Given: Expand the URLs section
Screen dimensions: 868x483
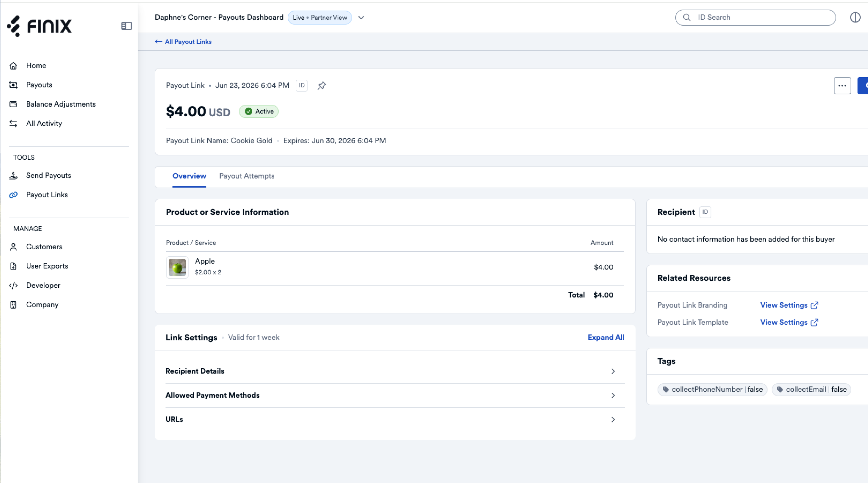Looking at the screenshot, I should [395, 419].
